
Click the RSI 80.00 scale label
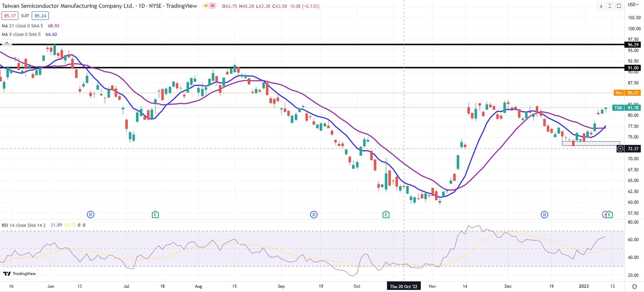pyautogui.click(x=634, y=222)
